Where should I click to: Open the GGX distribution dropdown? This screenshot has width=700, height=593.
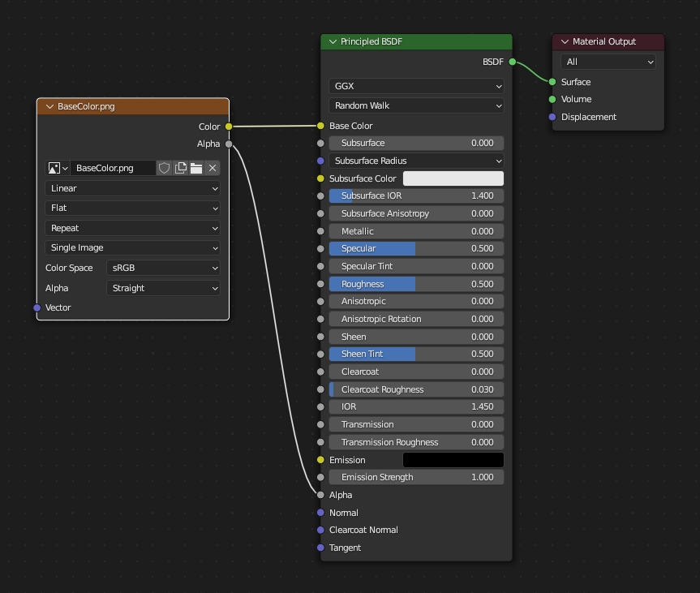pos(417,86)
